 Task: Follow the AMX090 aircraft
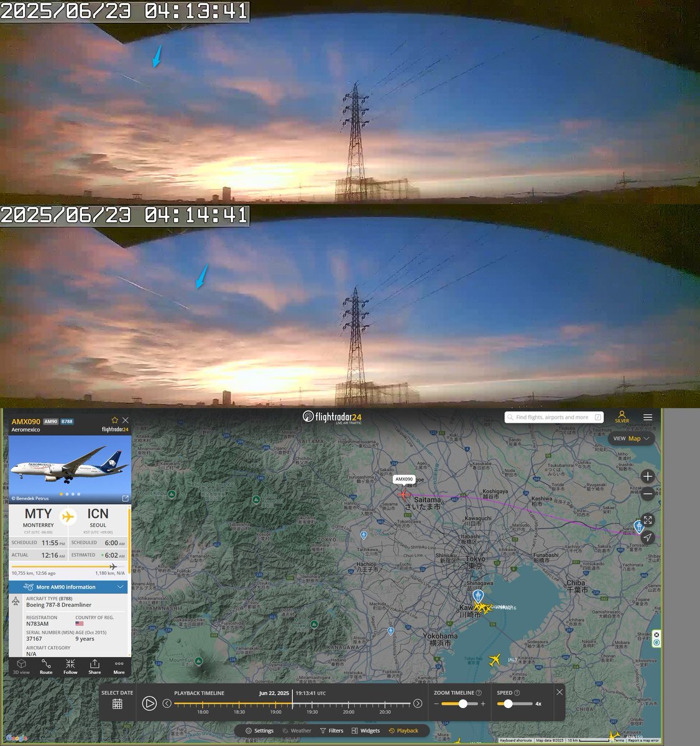coord(70,666)
